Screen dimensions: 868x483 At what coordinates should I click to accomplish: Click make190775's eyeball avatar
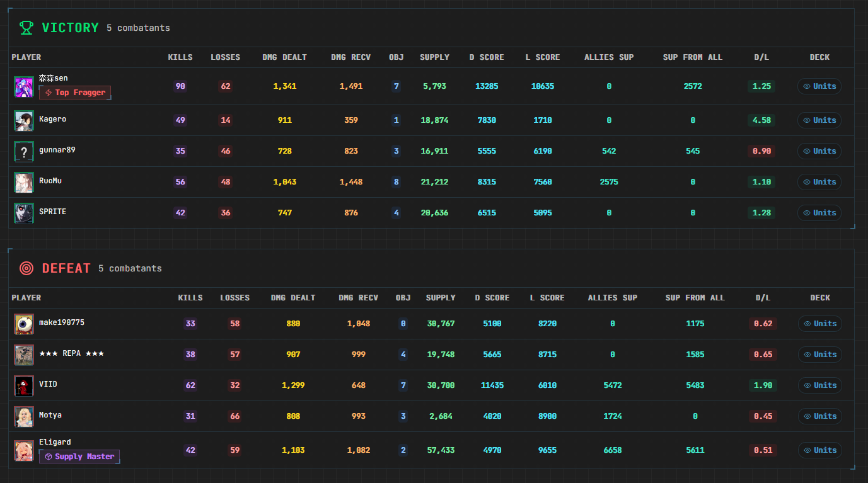tap(24, 324)
